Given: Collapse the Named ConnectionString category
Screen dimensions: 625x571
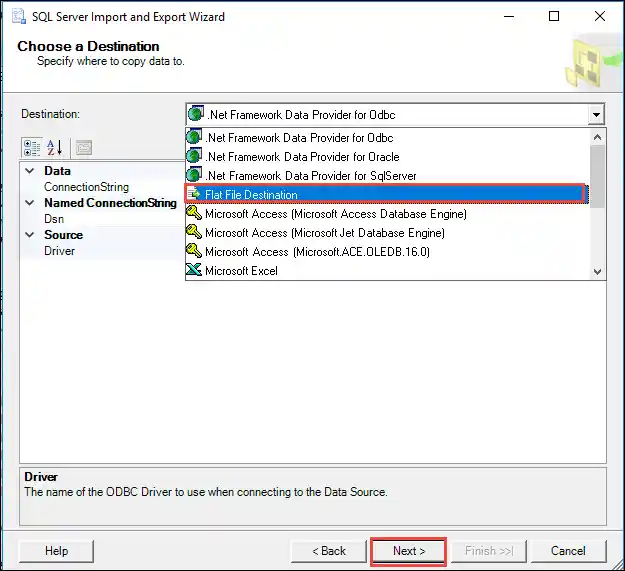Looking at the screenshot, I should click(x=29, y=203).
